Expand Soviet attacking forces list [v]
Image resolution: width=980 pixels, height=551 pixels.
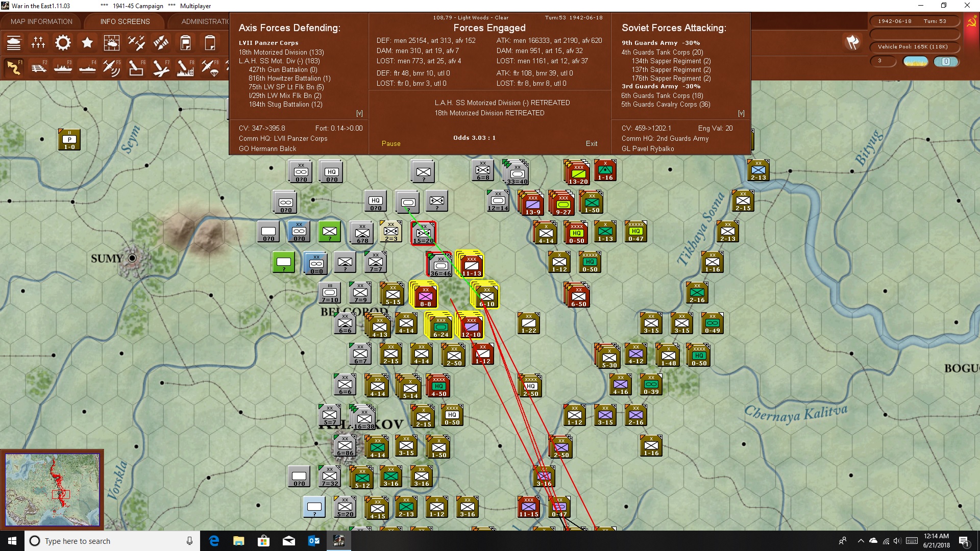click(x=741, y=113)
